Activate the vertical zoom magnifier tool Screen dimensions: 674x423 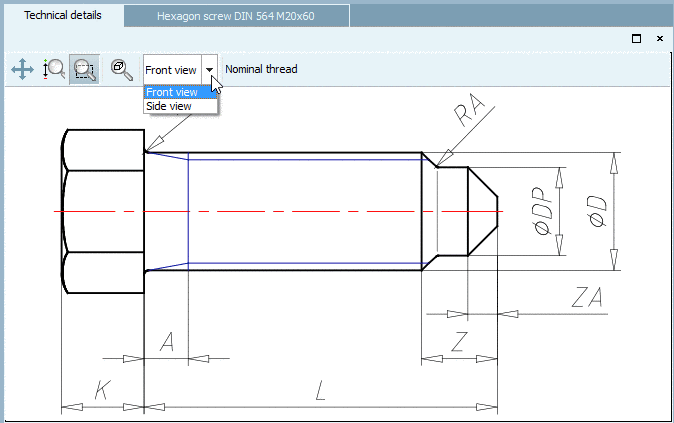coord(54,69)
